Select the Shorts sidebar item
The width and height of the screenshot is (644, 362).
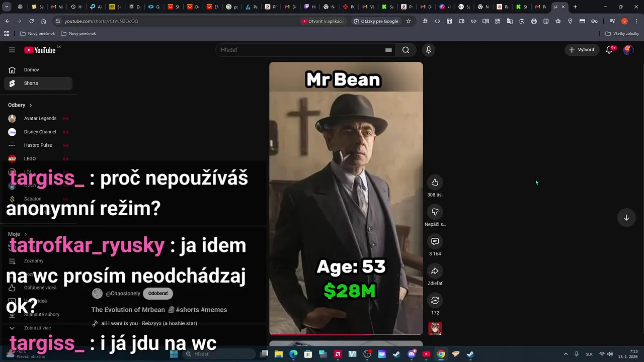(38, 83)
